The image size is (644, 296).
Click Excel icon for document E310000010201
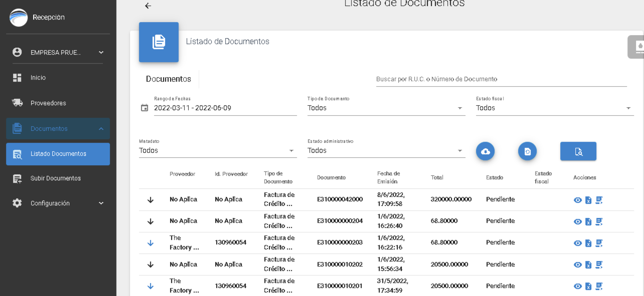point(588,286)
